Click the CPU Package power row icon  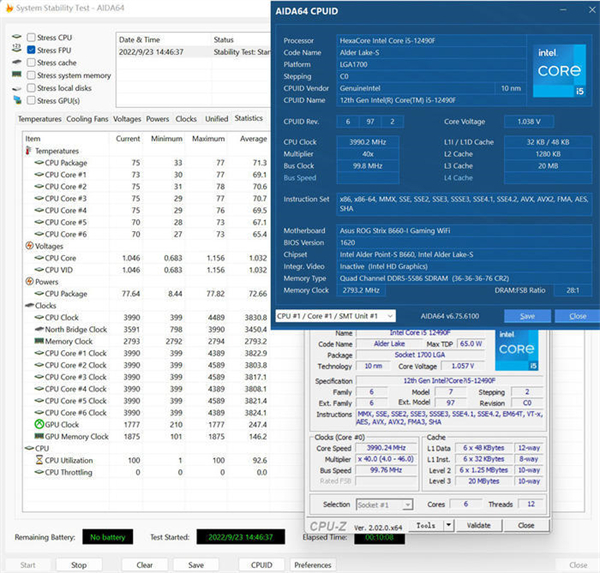point(39,294)
